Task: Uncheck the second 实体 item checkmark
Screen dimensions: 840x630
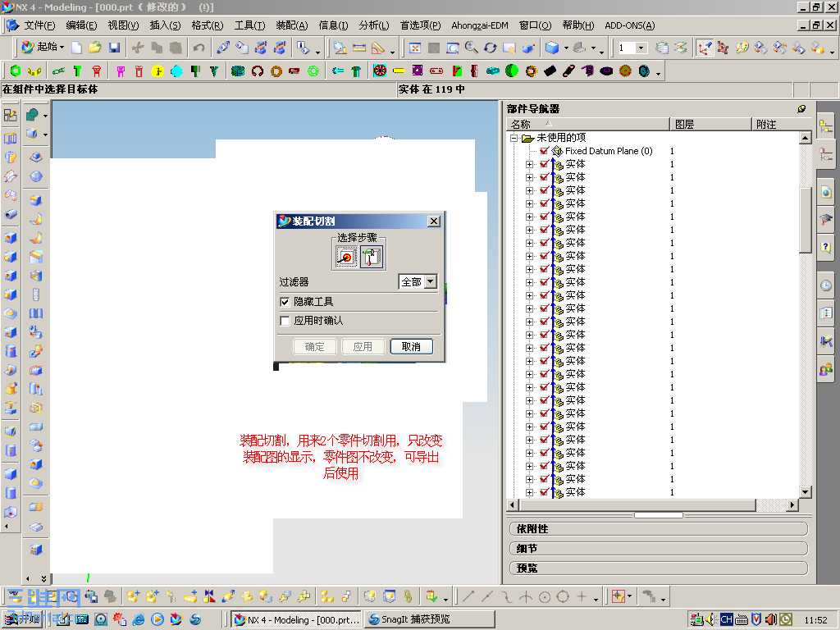Action: coord(545,177)
